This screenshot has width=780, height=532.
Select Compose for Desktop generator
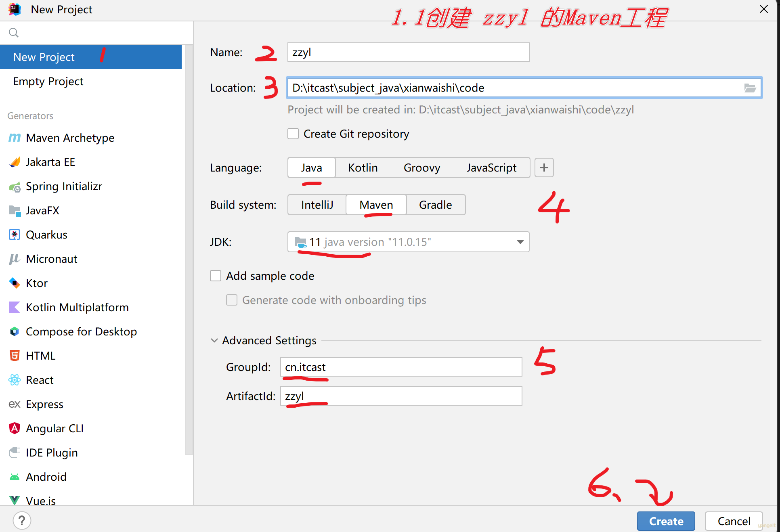tap(91, 331)
